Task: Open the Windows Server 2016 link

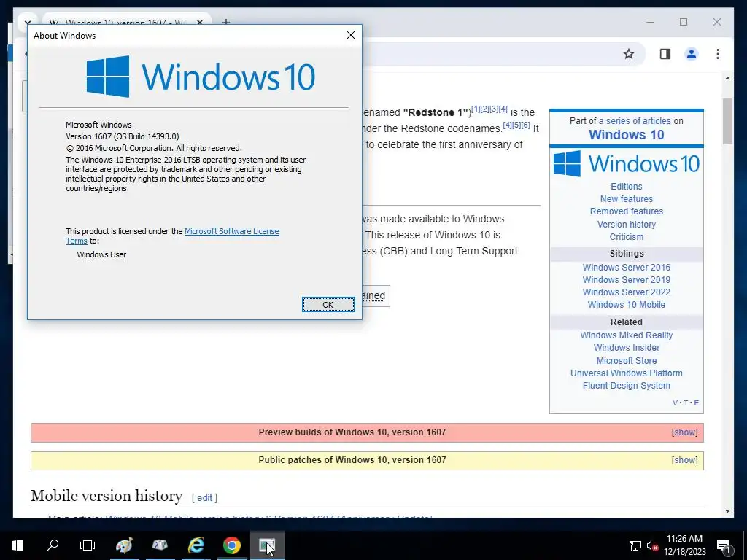Action: coord(627,268)
